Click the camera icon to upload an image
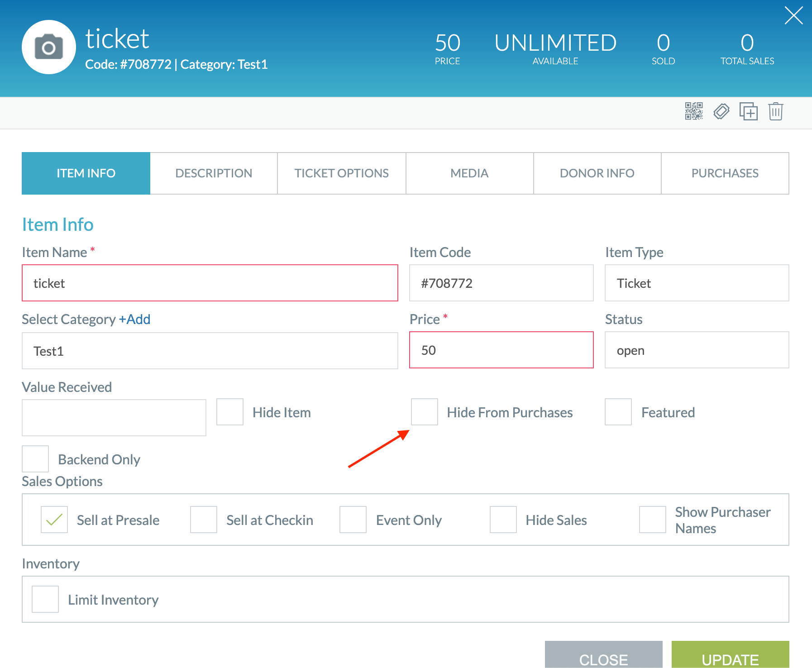Viewport: 812px width, 668px height. pyautogui.click(x=49, y=47)
